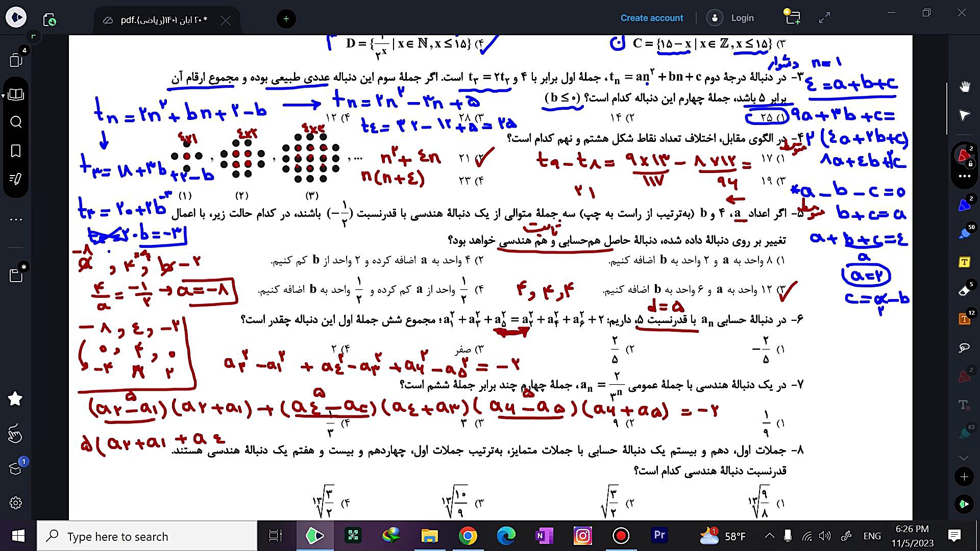Toggle the lock on the red pen
The image size is (980, 551).
970,164
